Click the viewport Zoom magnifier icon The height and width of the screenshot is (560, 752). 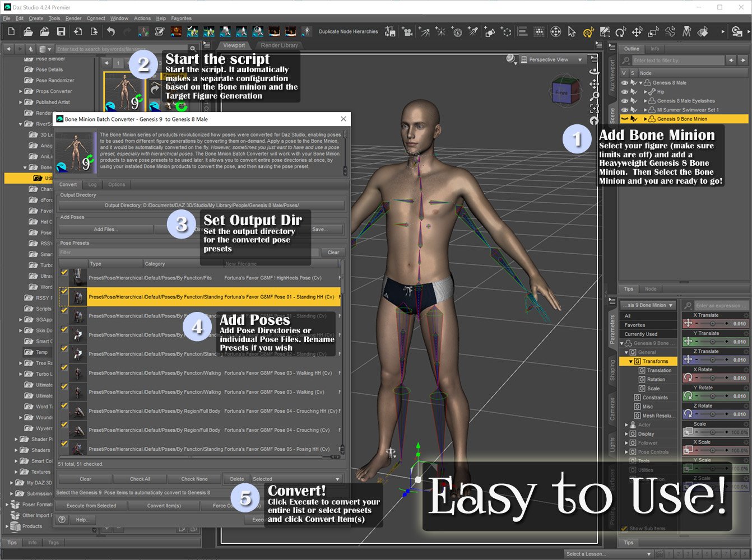594,96
